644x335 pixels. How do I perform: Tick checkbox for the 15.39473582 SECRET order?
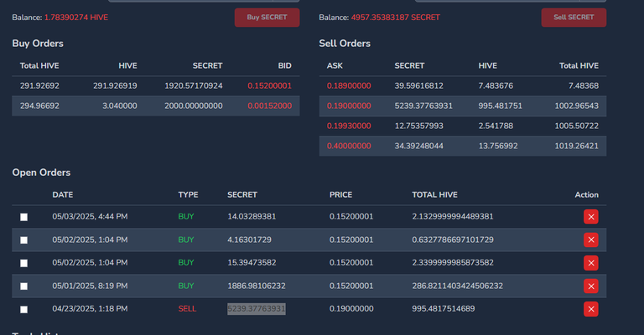point(23,263)
